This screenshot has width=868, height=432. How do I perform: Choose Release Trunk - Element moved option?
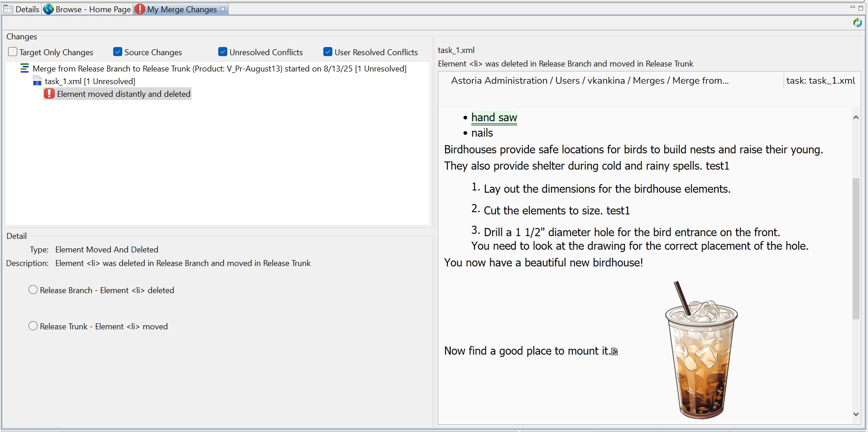[33, 326]
